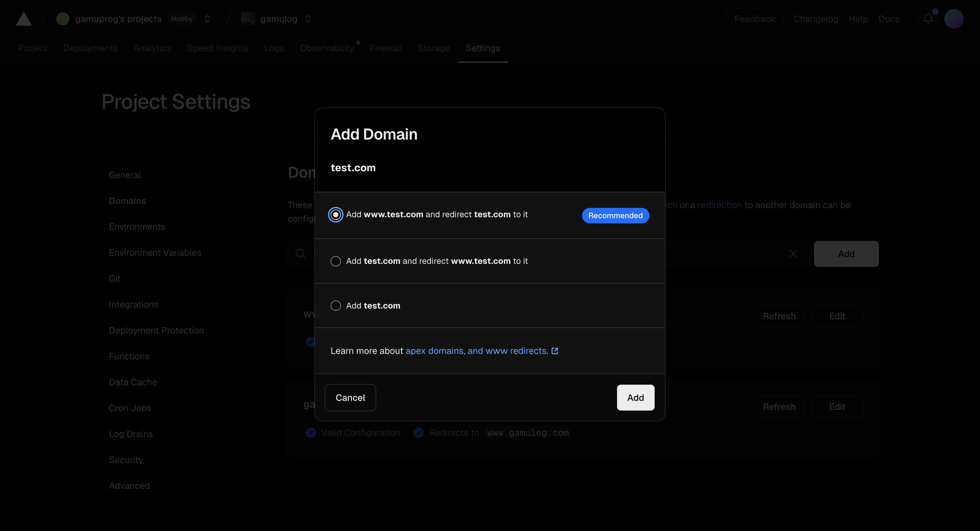Open the redirection link in description

click(x=719, y=205)
